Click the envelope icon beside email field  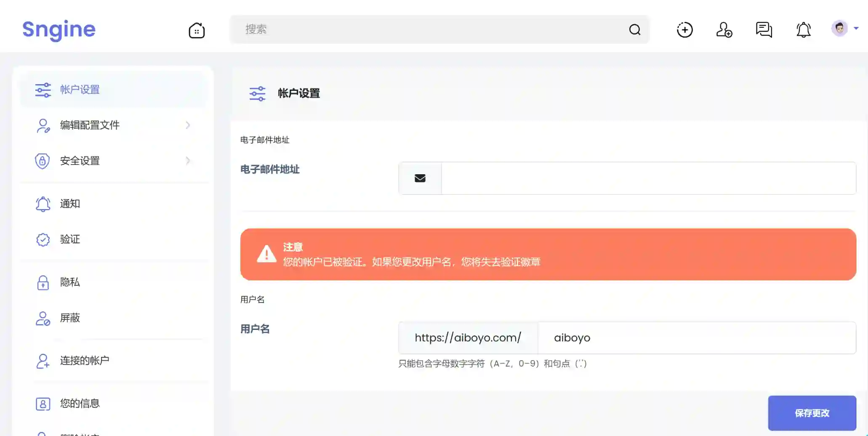[420, 178]
